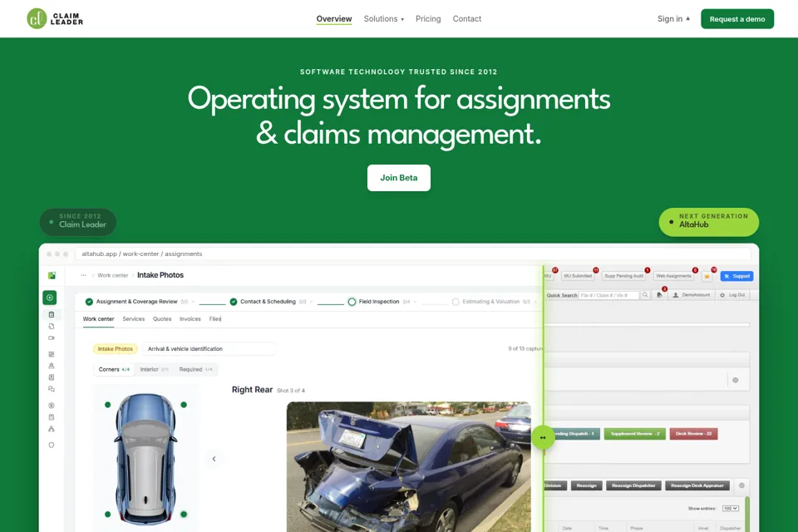Open the Solutions dropdown menu
This screenshot has height=532, width=798.
click(x=384, y=19)
